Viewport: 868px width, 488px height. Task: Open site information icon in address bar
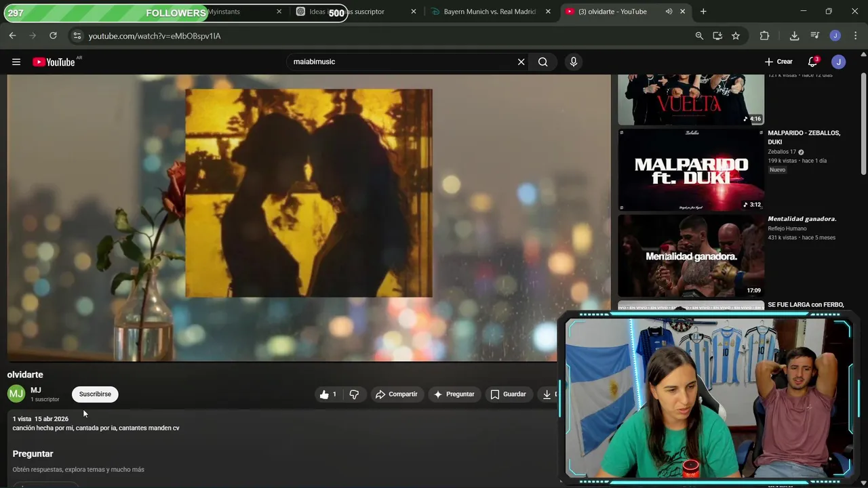click(x=77, y=36)
